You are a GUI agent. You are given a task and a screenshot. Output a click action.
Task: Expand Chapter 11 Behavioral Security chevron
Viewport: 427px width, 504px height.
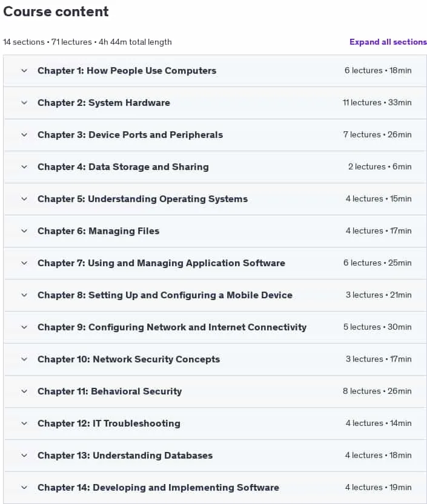pos(24,391)
